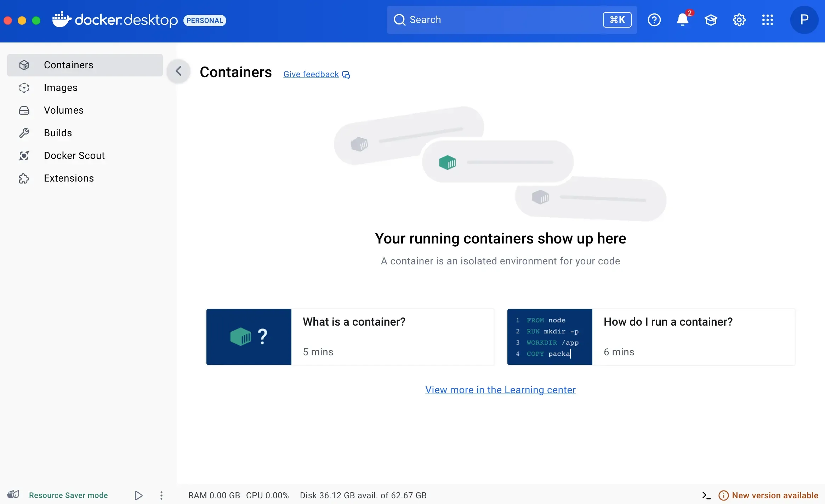Open profile menu labeled P

(804, 20)
